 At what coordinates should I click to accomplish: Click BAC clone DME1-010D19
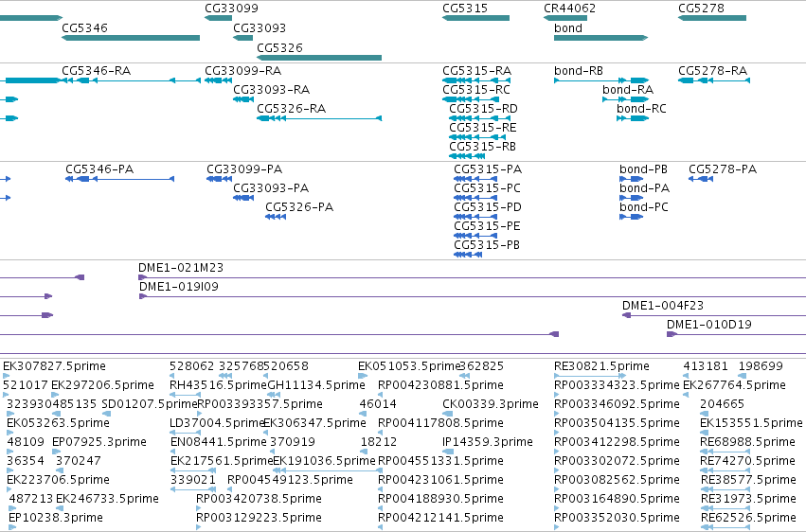click(x=736, y=334)
